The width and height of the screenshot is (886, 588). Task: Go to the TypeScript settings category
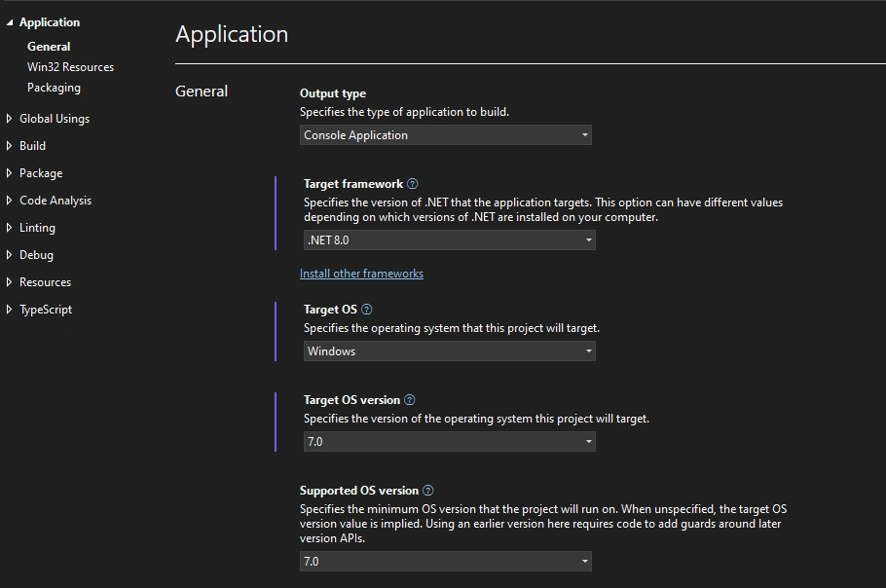point(46,310)
